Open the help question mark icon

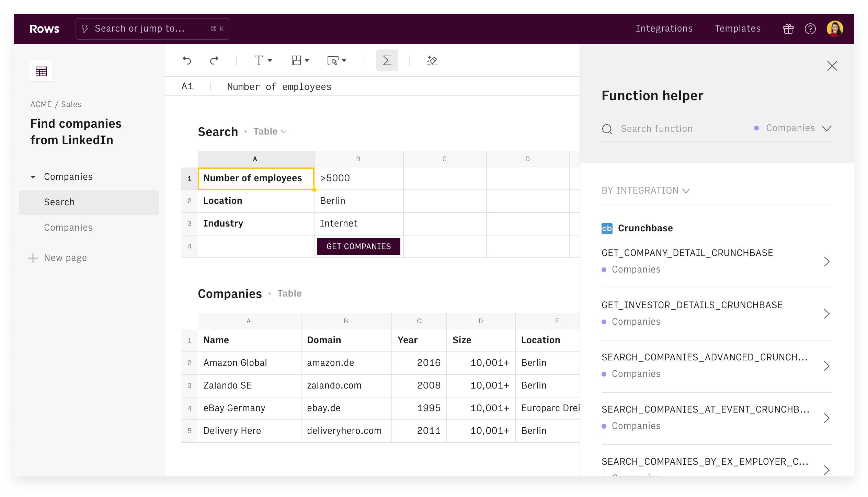810,29
